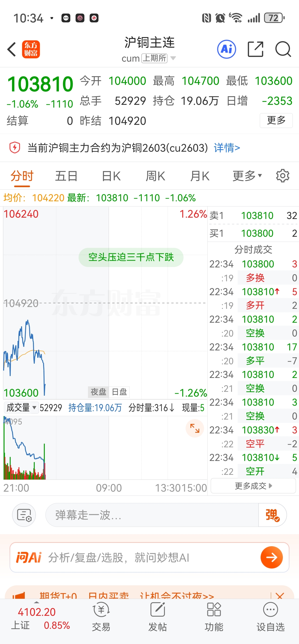Switch chart to 夜盘 session
The width and height of the screenshot is (299, 644).
[x=98, y=392]
